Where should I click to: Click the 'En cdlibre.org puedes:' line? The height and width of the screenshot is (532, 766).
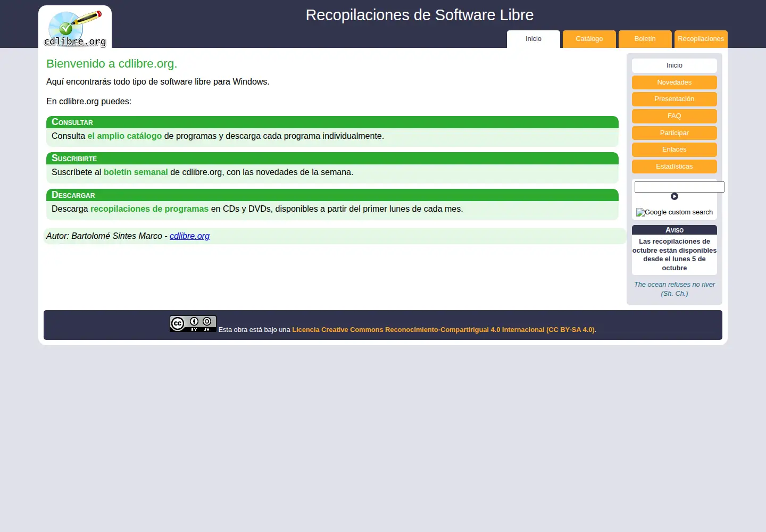(x=89, y=102)
